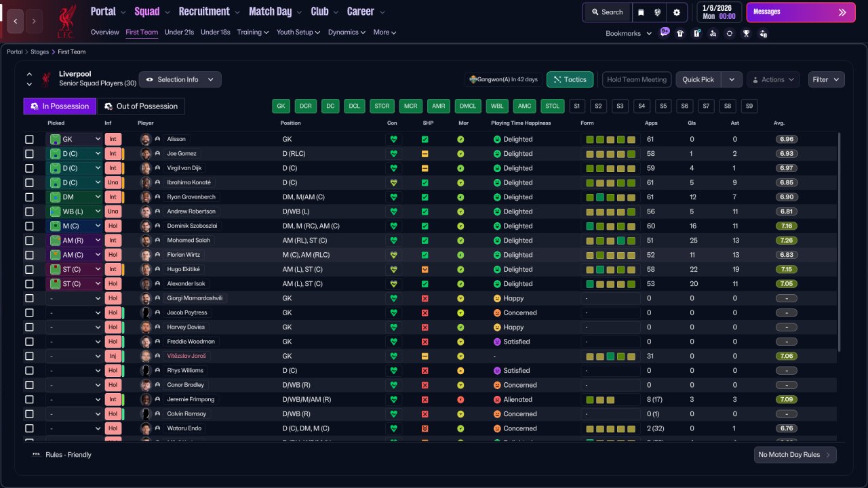This screenshot has height=488, width=868.
Task: Click Virgil van Dijk's form color bars
Action: click(610, 168)
